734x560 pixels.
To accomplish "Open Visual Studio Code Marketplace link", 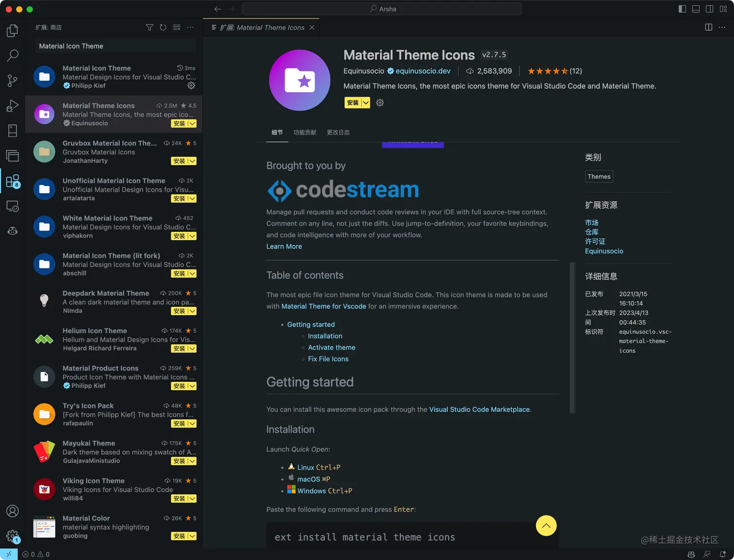I will point(479,410).
